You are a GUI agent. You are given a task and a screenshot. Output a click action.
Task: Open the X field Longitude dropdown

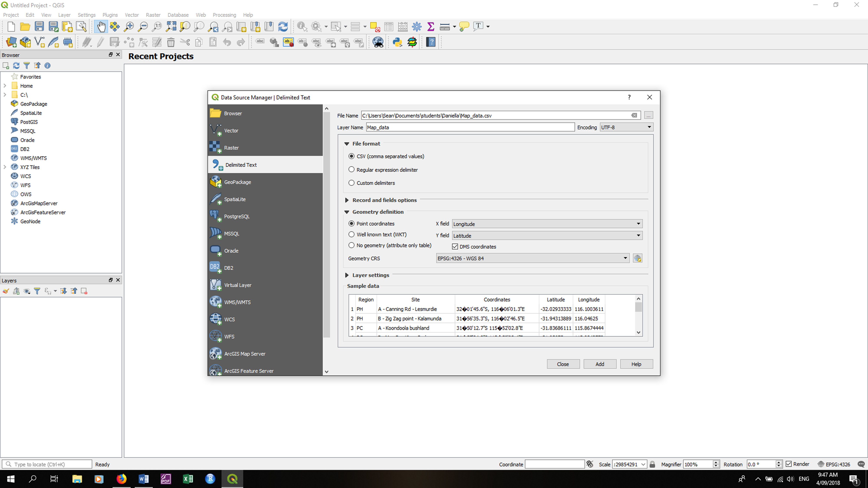pyautogui.click(x=547, y=224)
